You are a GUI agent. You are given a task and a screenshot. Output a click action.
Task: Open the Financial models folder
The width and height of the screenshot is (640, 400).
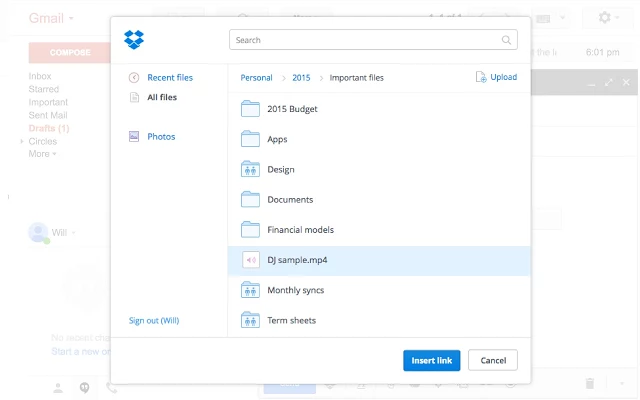tap(300, 230)
